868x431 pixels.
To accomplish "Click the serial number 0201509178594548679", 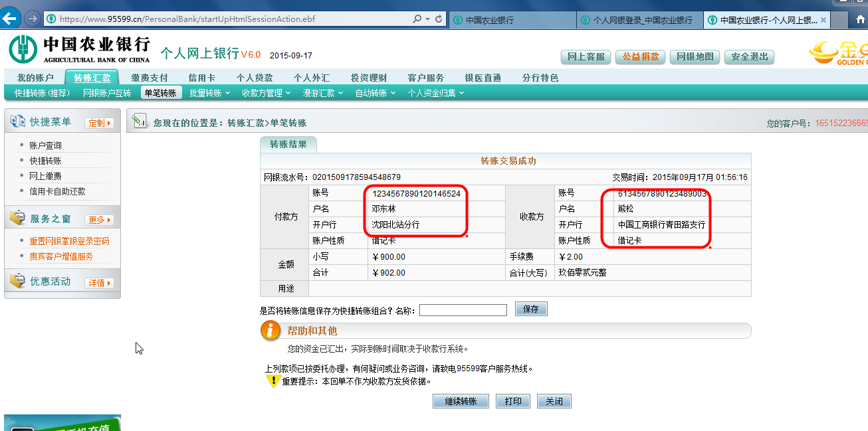I will (356, 177).
